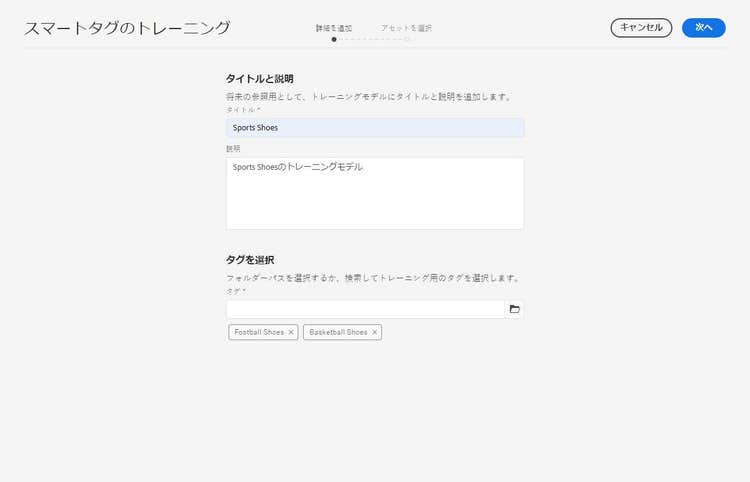Click the タグ field label
750x482 pixels.
click(x=233, y=291)
